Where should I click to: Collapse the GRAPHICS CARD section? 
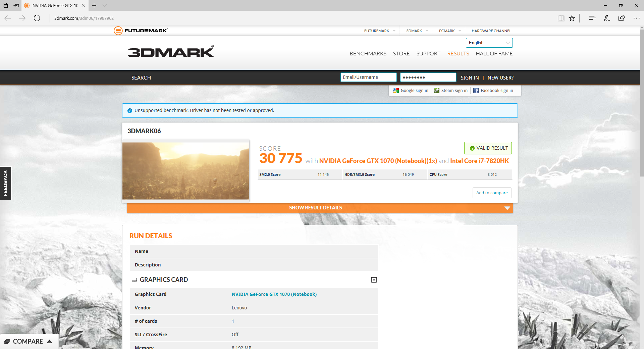click(374, 280)
